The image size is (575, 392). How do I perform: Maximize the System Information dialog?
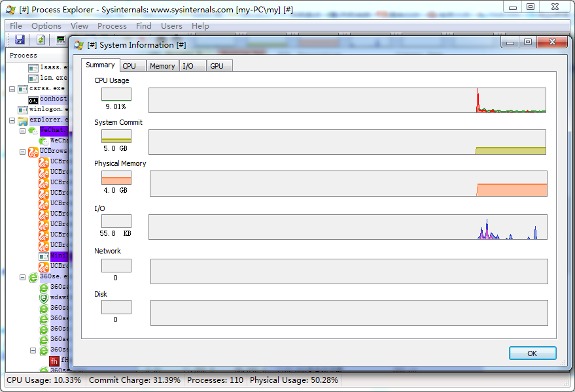528,42
